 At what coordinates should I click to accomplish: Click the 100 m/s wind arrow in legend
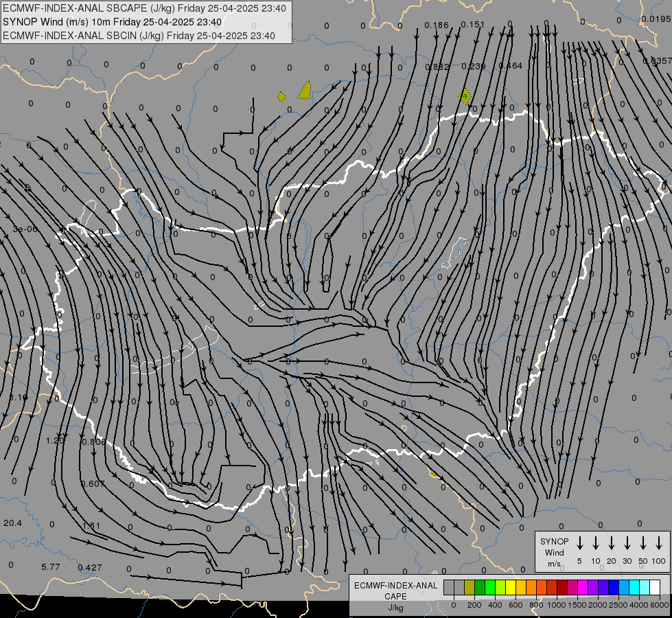click(x=659, y=543)
